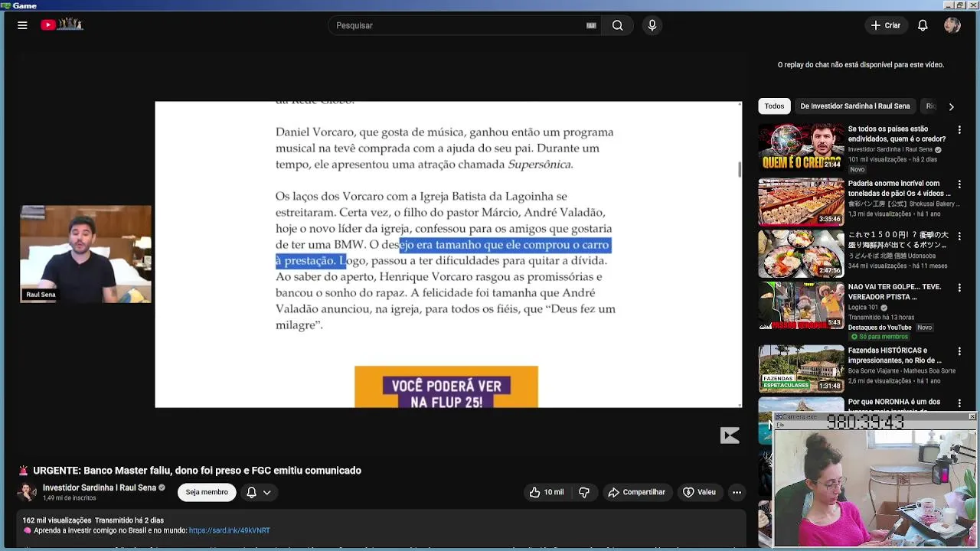Open options for 'Padaria enorme incrível' video
Screen dimensions: 980x551
(959, 184)
